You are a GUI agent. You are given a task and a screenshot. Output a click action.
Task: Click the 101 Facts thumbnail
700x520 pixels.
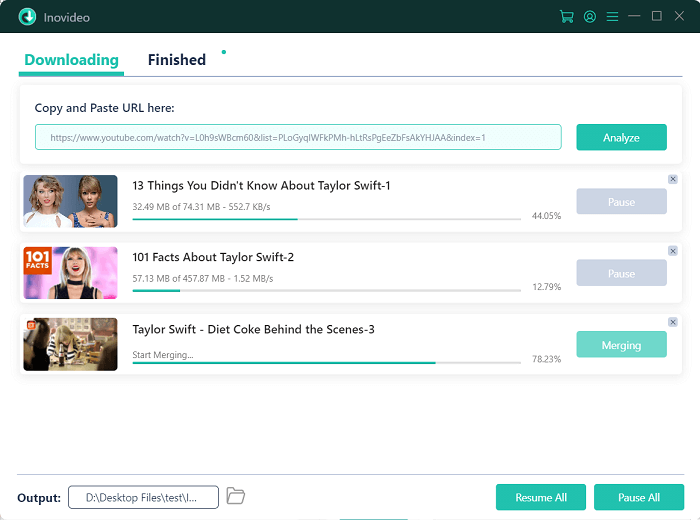(x=71, y=273)
